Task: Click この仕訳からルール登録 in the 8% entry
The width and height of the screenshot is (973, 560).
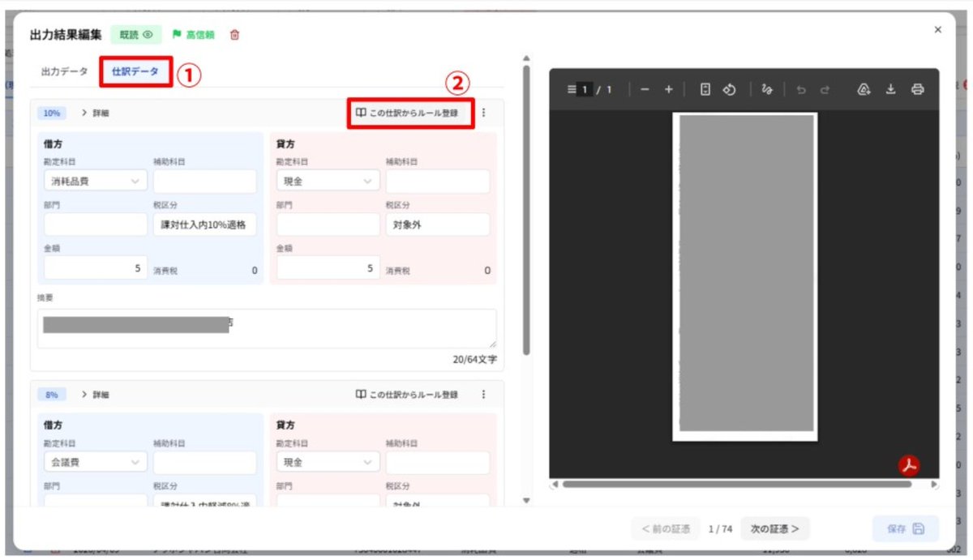Action: (x=407, y=395)
